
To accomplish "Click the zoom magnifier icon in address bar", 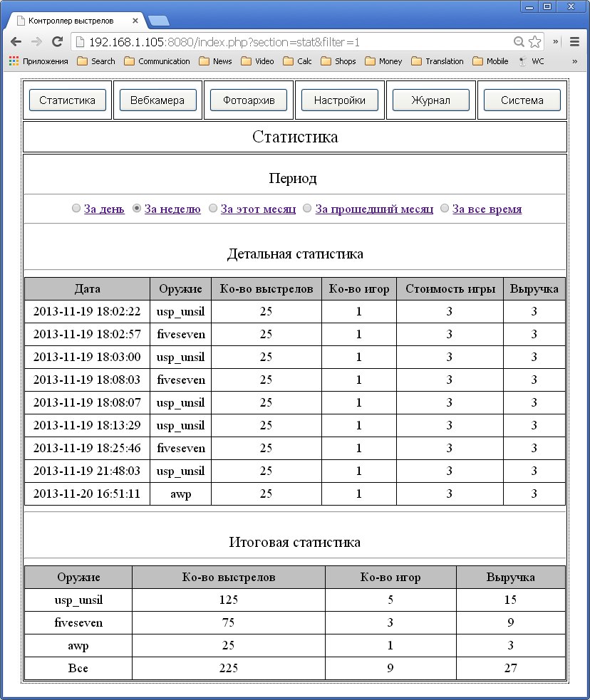I will [x=519, y=41].
